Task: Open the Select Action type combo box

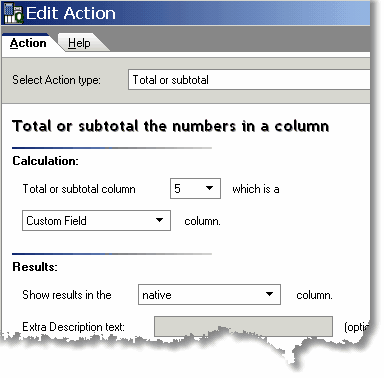Action: [x=249, y=80]
